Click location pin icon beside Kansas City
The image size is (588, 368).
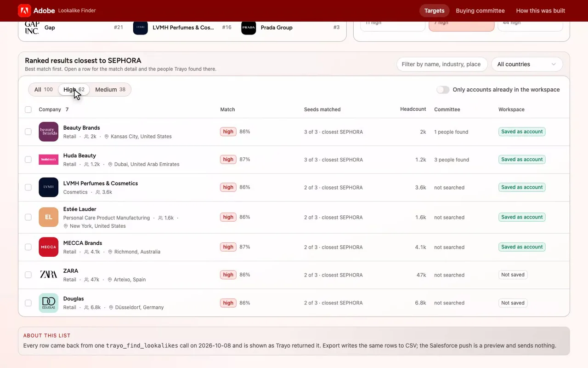click(107, 137)
